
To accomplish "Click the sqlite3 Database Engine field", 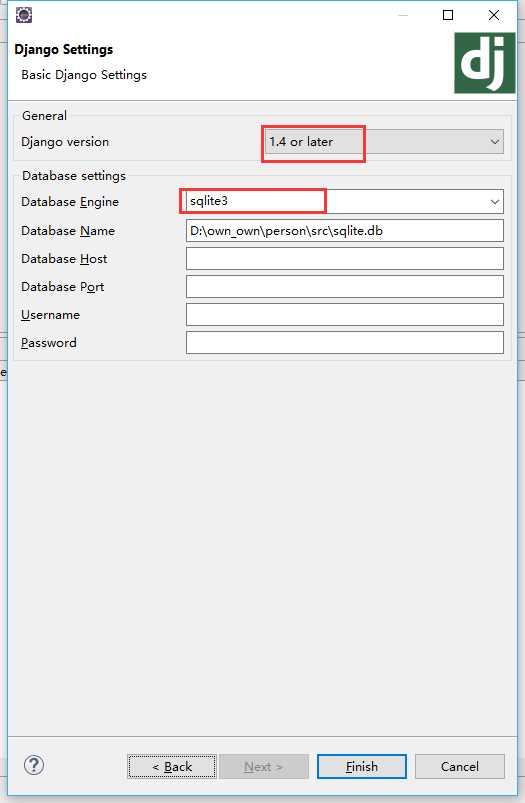I will click(345, 202).
